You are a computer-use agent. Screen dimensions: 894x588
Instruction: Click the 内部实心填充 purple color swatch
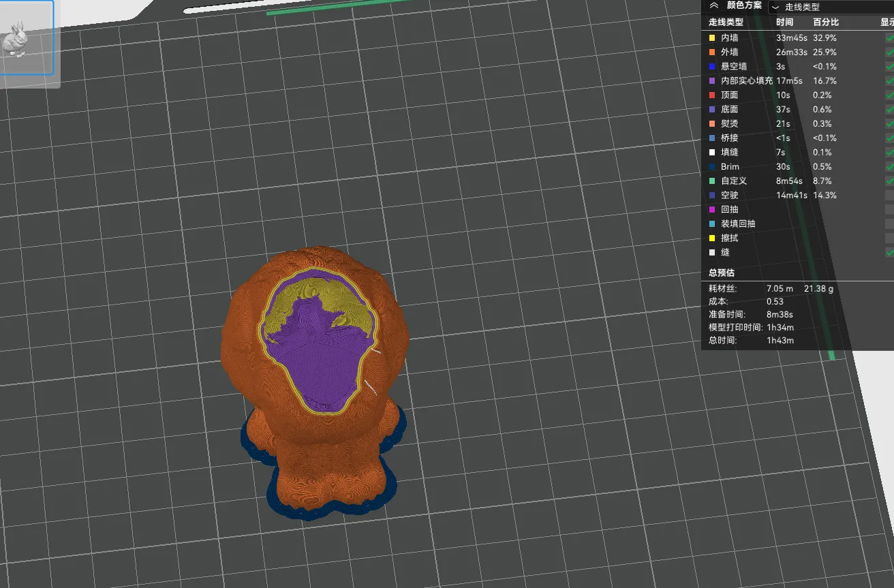click(x=713, y=81)
